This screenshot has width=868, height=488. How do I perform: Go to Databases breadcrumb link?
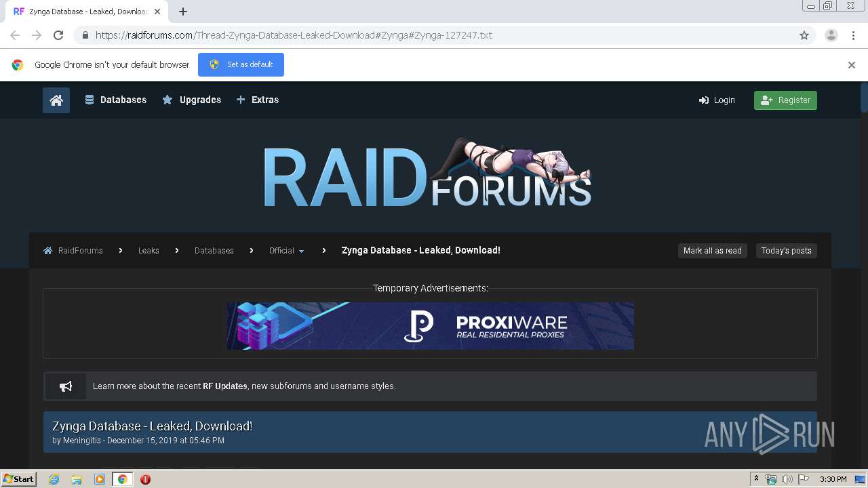click(x=214, y=251)
